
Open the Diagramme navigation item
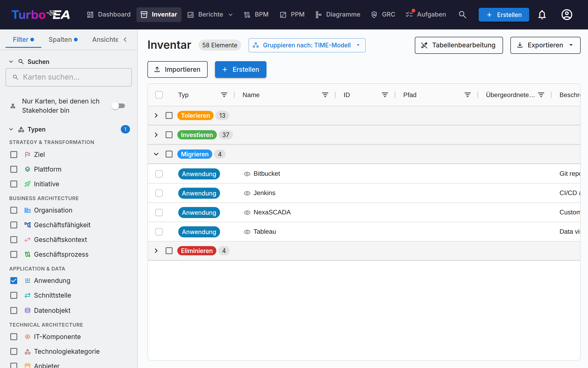pos(338,14)
